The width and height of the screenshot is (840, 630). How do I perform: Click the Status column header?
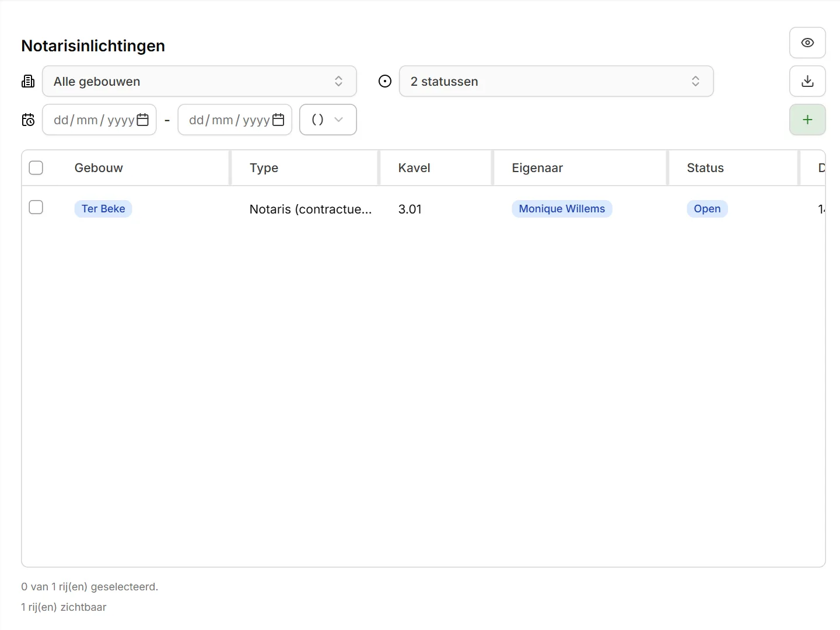[705, 168]
